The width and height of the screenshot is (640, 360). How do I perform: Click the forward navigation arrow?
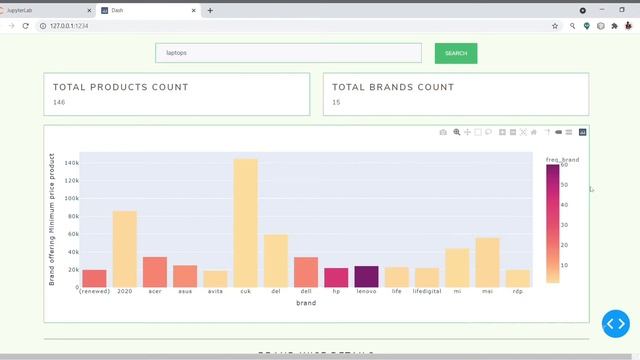click(x=11, y=26)
